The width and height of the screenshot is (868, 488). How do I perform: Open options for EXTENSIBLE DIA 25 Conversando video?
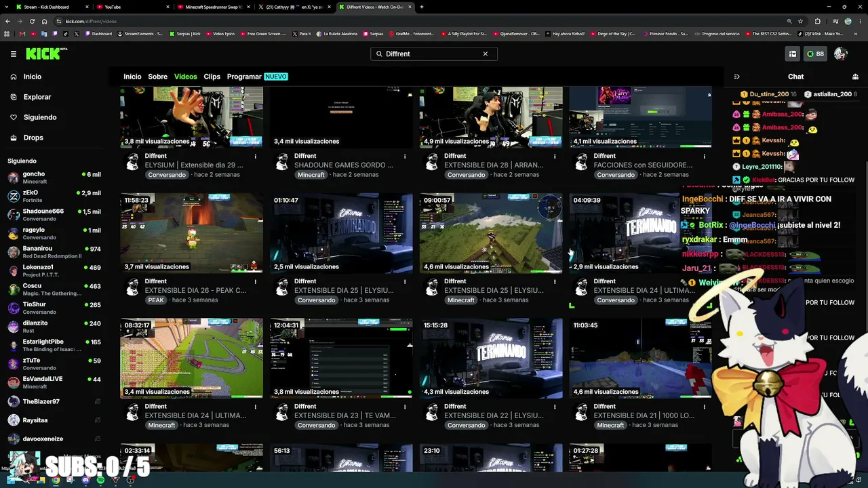(x=405, y=281)
